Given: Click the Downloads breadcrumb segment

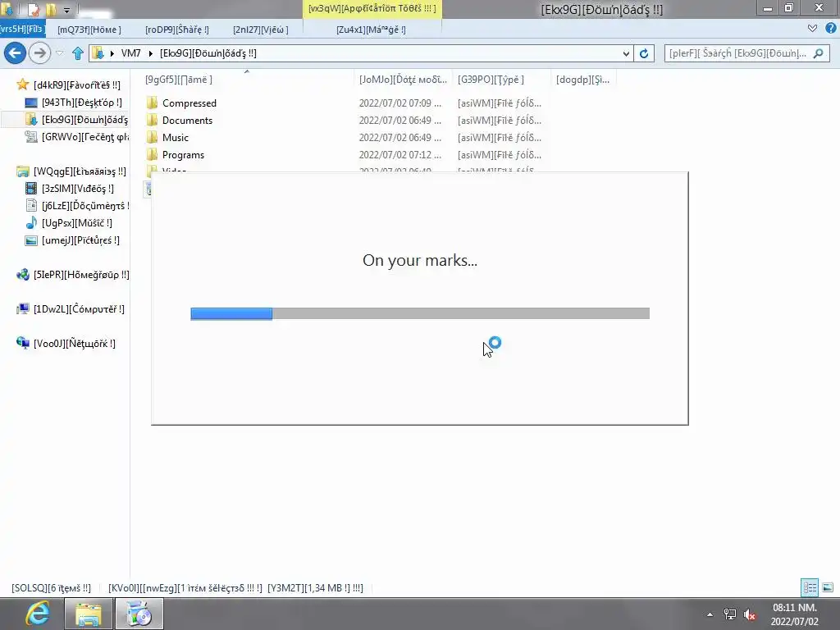Looking at the screenshot, I should coord(208,53).
